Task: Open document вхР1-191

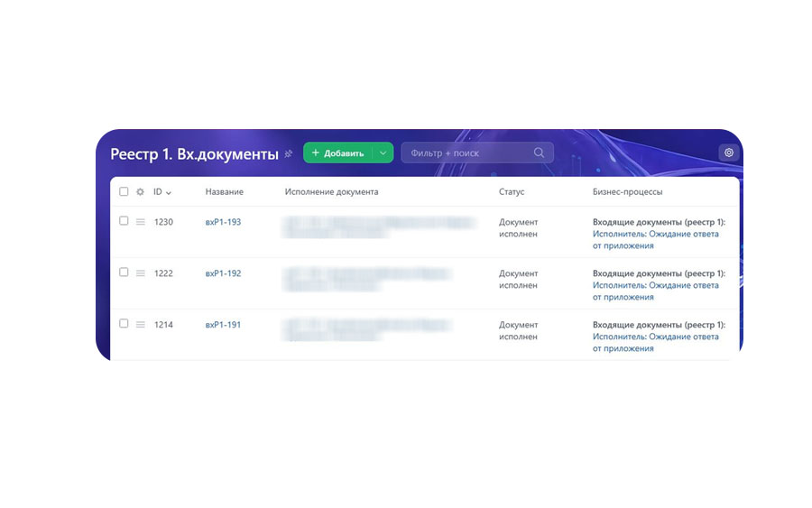Action: (223, 324)
